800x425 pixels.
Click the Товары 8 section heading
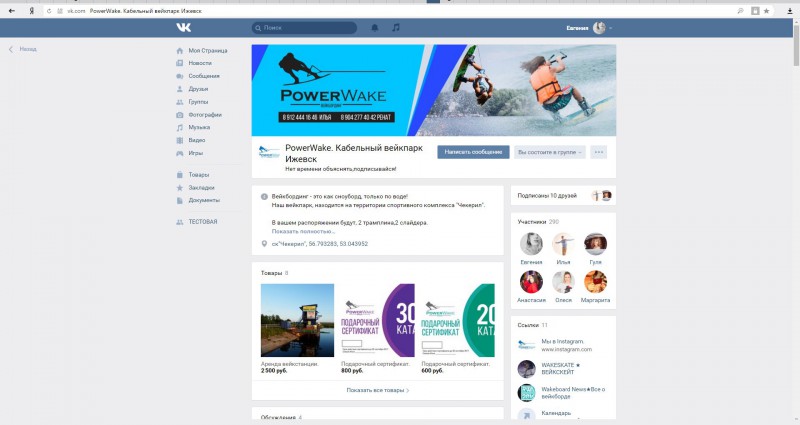(274, 273)
